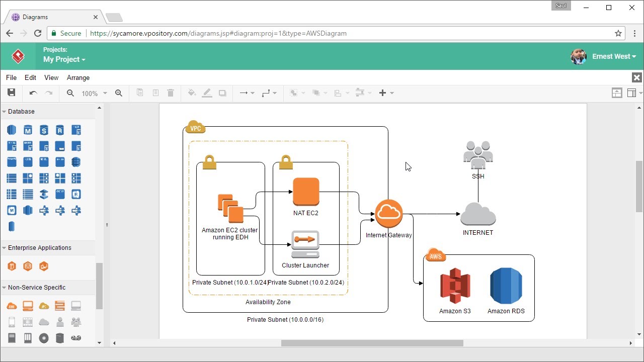Image resolution: width=644 pixels, height=362 pixels.
Task: Click the Availability Zone label
Action: click(x=268, y=302)
